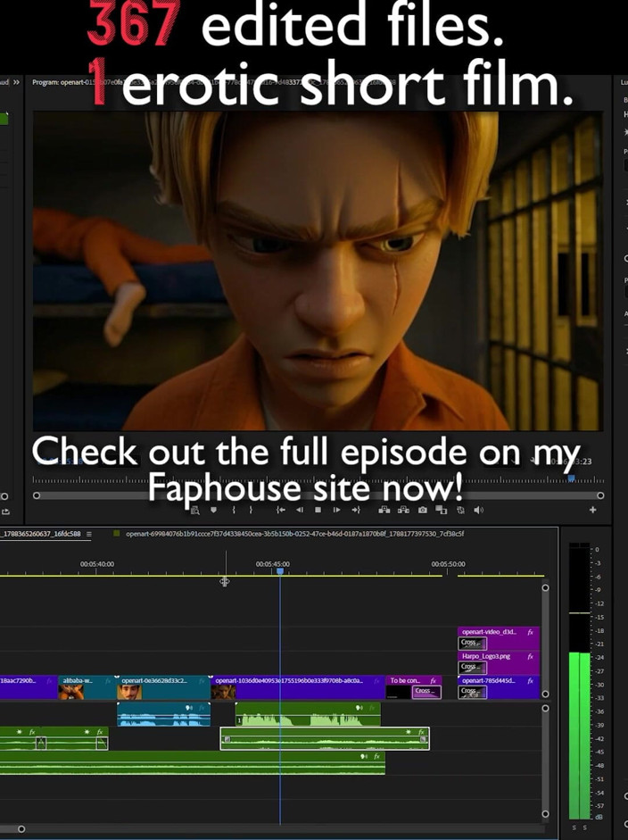Screen dimensions: 628x840
Task: Select the outlined green audio clip
Action: (325, 738)
